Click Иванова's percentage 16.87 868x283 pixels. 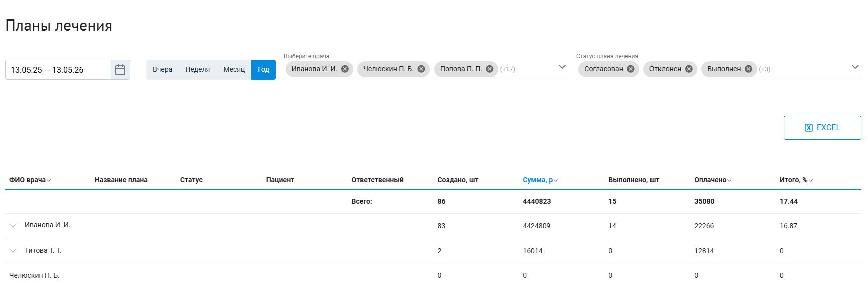click(788, 226)
